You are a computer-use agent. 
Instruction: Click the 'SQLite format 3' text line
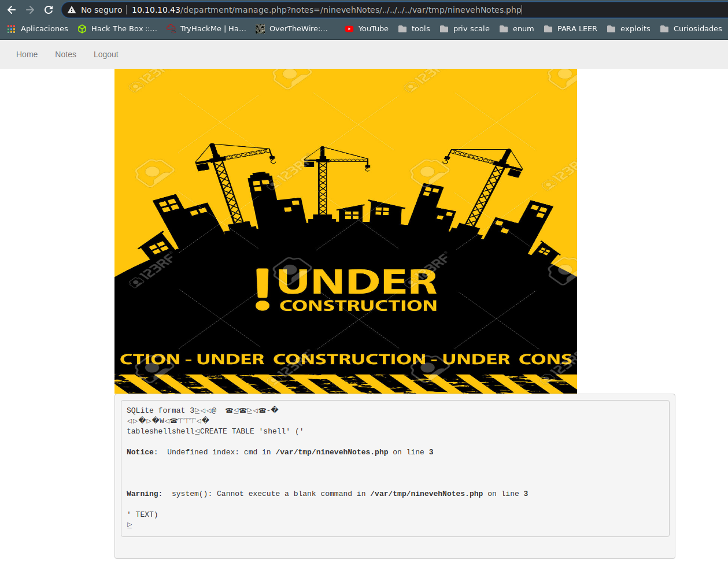(202, 410)
